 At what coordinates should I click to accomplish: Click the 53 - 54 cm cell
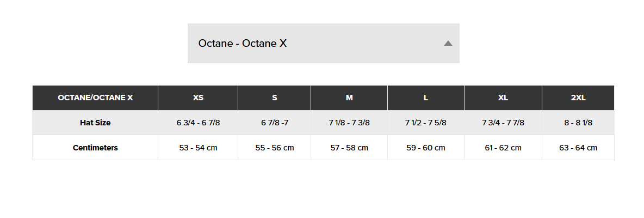(198, 148)
